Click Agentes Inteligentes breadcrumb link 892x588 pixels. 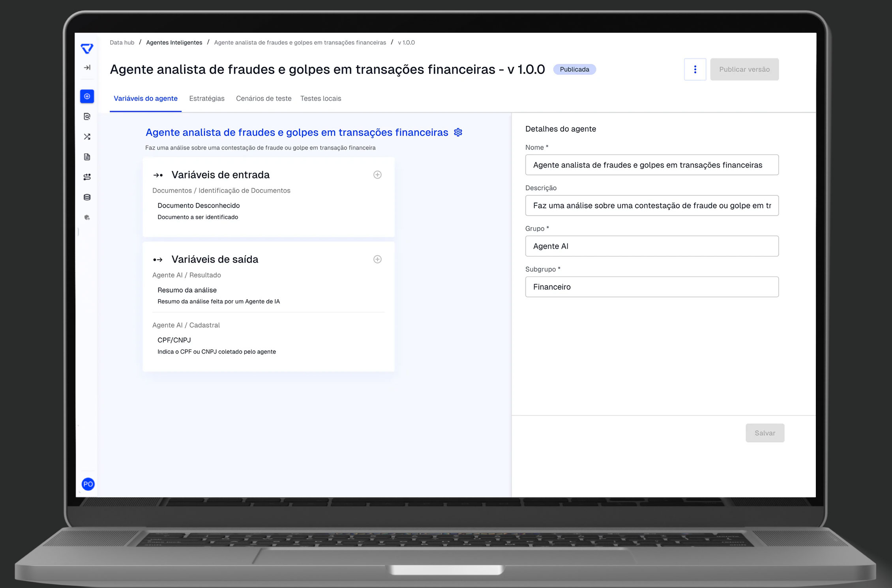(174, 43)
